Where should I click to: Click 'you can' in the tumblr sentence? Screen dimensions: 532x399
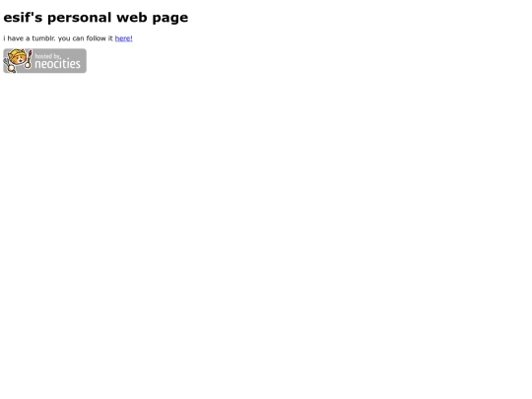click(x=71, y=38)
